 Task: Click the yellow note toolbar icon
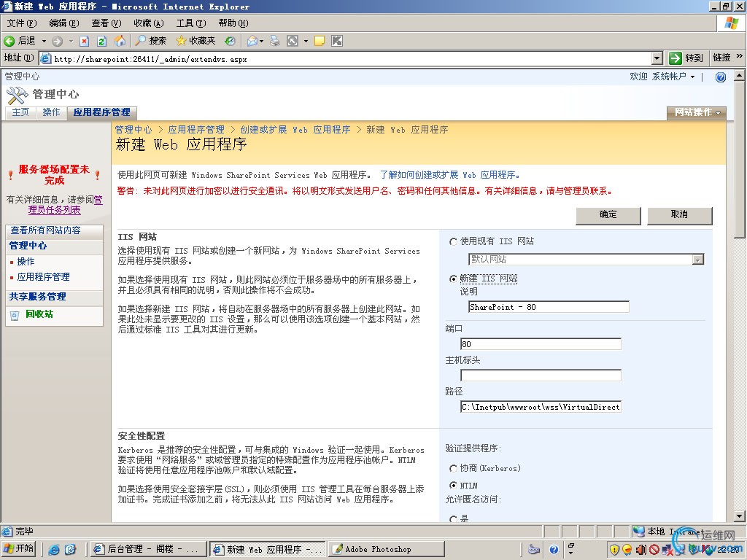[320, 41]
